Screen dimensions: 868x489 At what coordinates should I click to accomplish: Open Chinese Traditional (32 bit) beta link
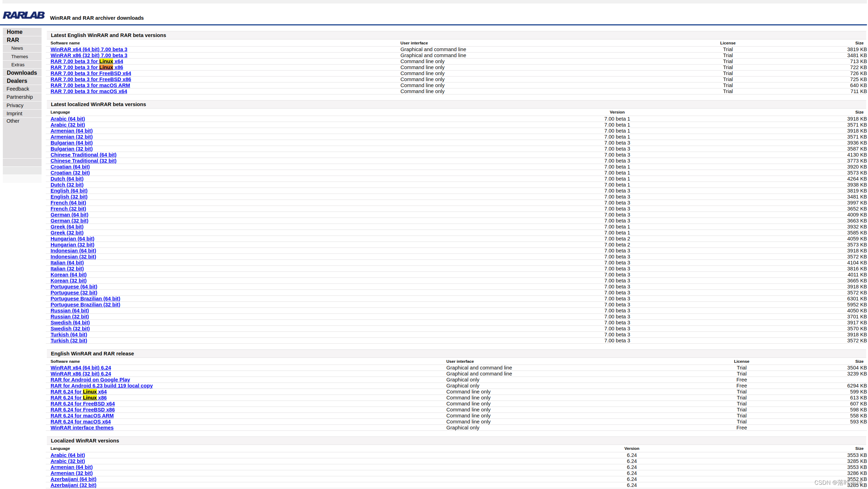[83, 161]
